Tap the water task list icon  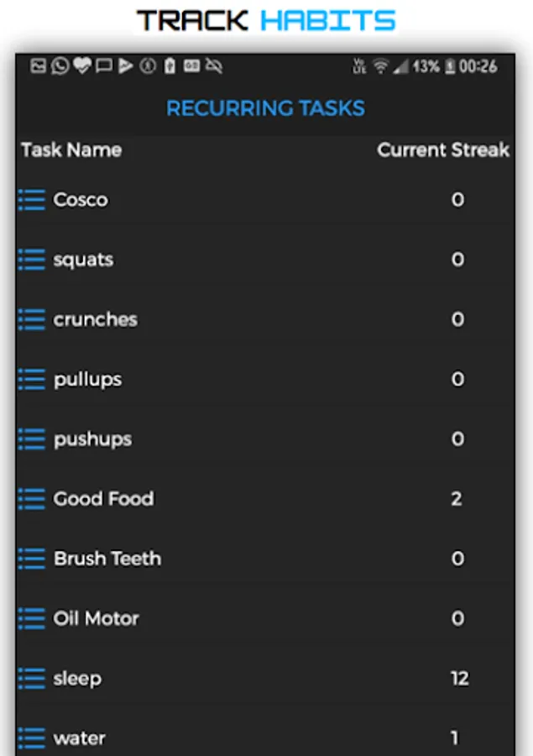[32, 738]
